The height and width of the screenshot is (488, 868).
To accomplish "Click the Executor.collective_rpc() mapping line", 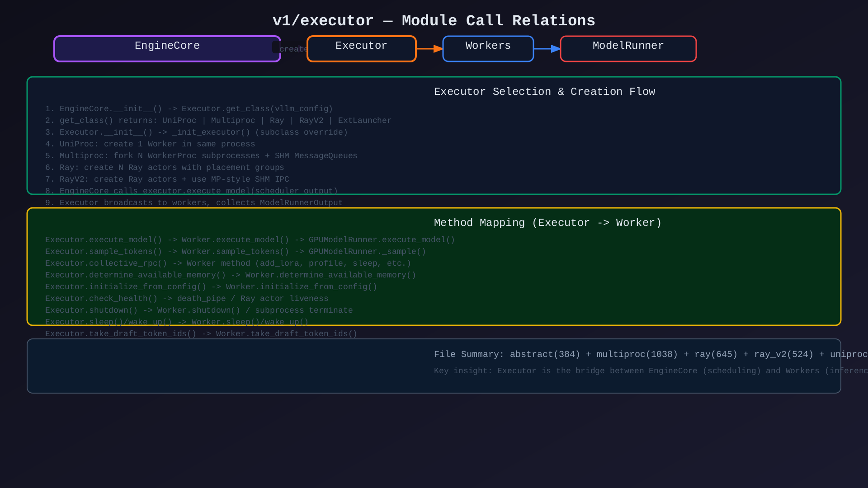I will point(228,263).
